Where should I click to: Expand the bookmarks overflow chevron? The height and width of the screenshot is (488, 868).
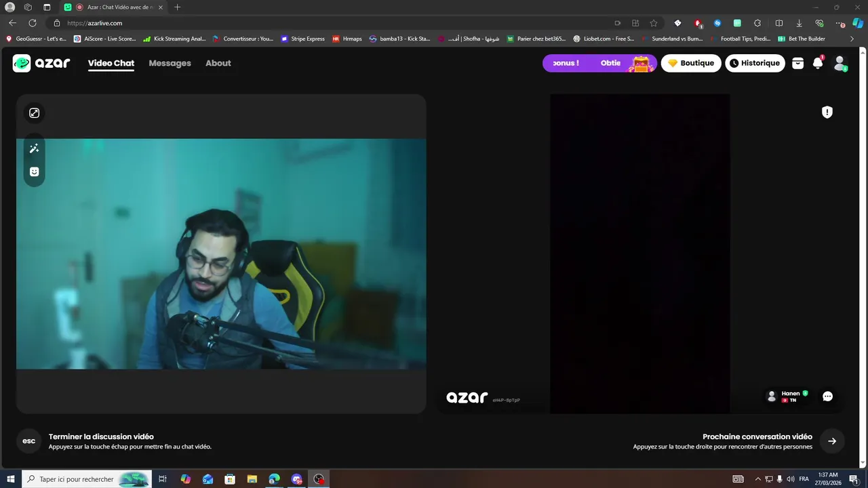pyautogui.click(x=852, y=39)
